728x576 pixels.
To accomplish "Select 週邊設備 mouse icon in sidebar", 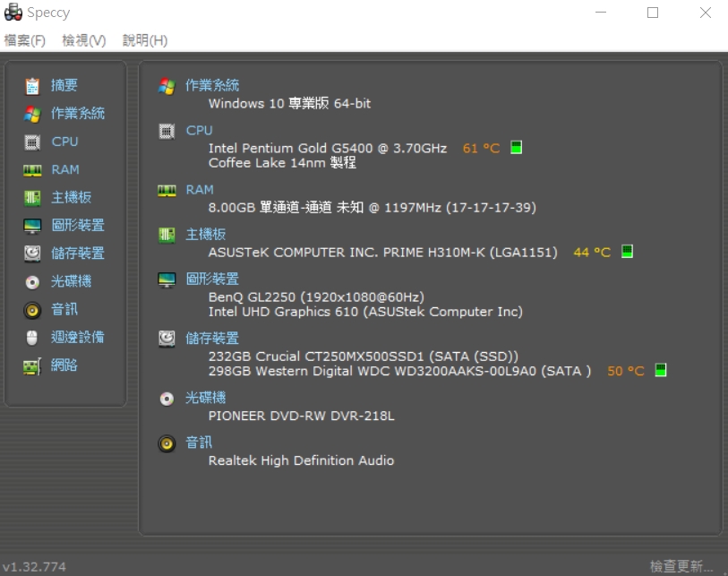I will (x=32, y=338).
